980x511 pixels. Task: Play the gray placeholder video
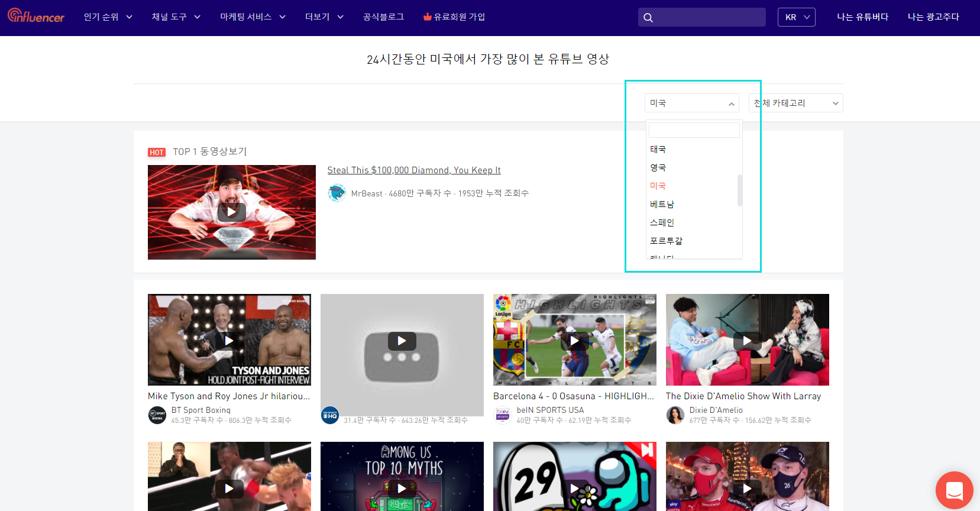[402, 340]
